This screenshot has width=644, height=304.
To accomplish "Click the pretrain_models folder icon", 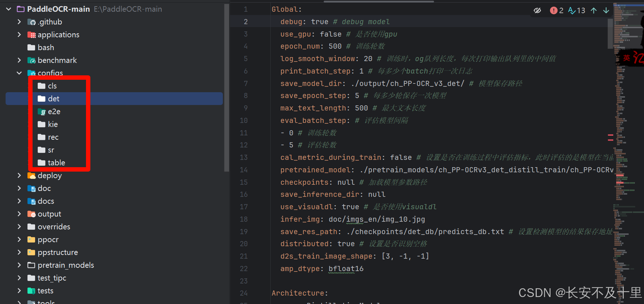I will tap(31, 265).
